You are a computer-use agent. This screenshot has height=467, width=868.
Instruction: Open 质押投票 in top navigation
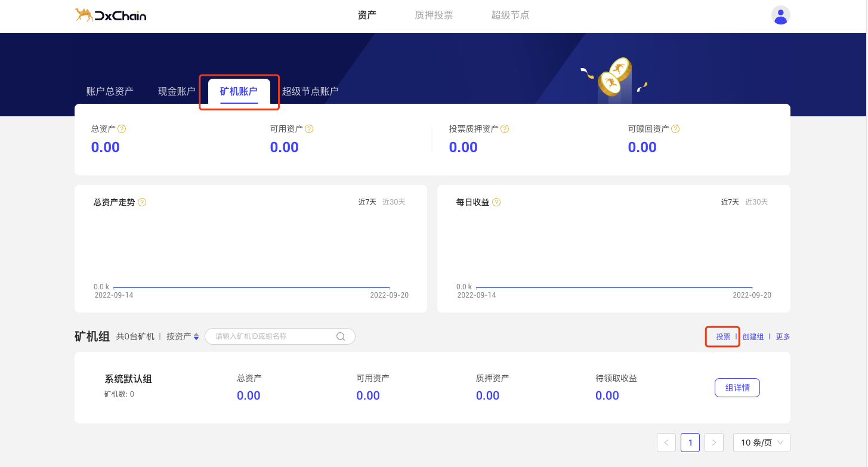pyautogui.click(x=434, y=16)
